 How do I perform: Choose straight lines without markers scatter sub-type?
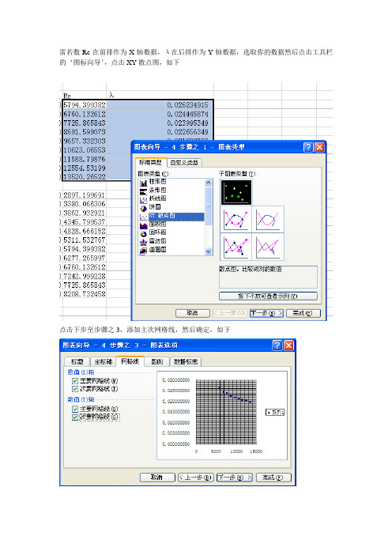pyautogui.click(x=268, y=247)
